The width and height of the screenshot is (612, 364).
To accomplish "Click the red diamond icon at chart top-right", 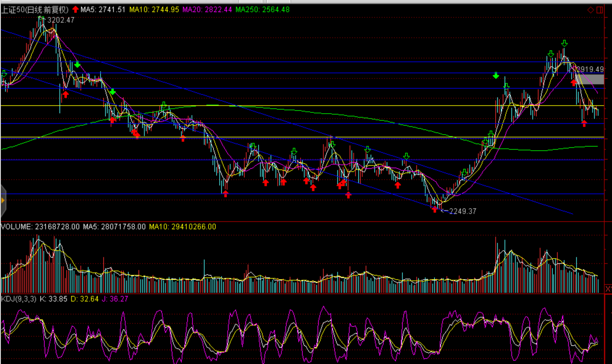I will tap(590, 10).
